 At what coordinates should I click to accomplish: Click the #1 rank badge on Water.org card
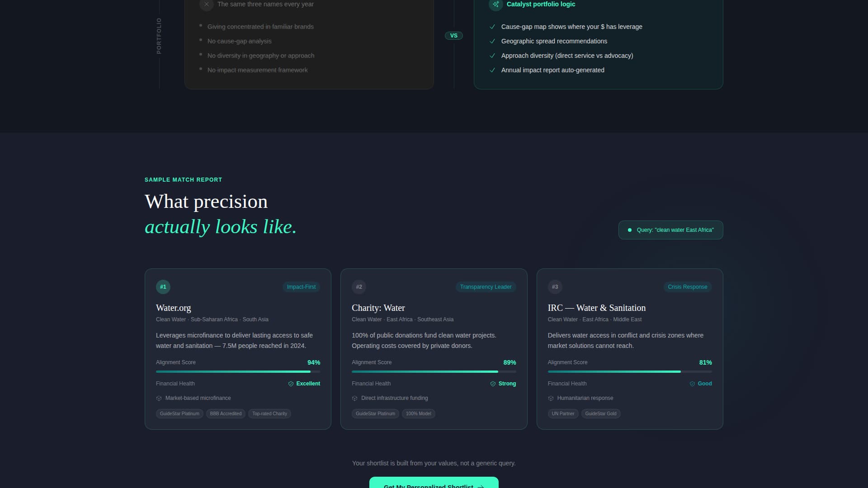163,287
